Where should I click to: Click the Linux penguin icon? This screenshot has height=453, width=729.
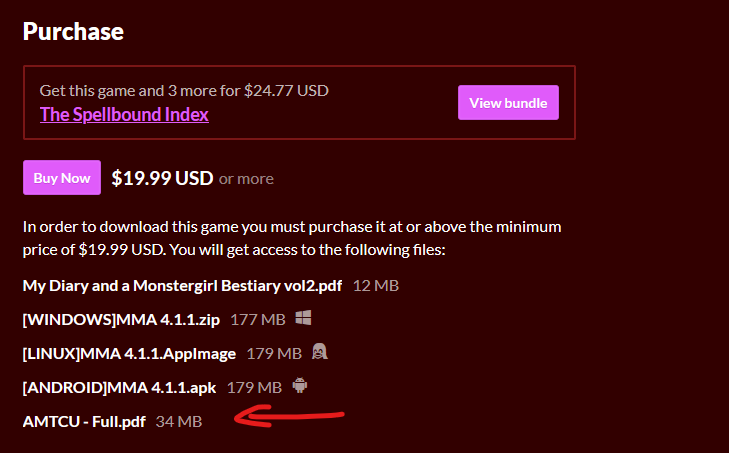click(320, 352)
